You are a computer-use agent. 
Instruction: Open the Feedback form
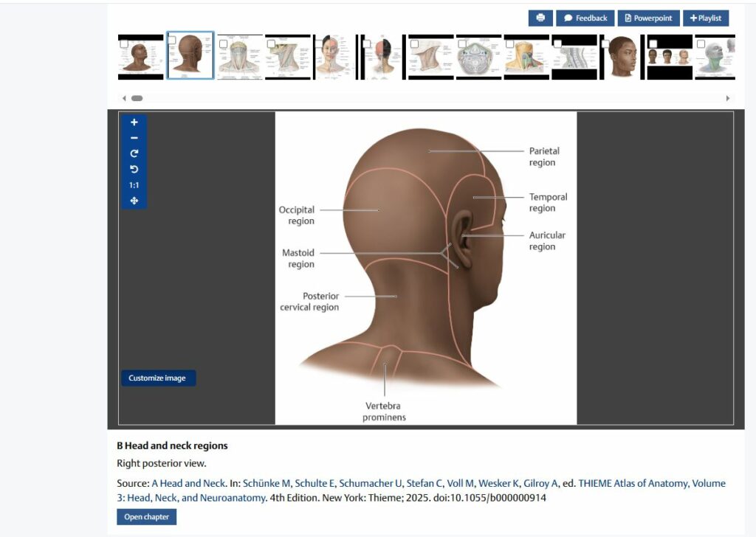(x=585, y=18)
